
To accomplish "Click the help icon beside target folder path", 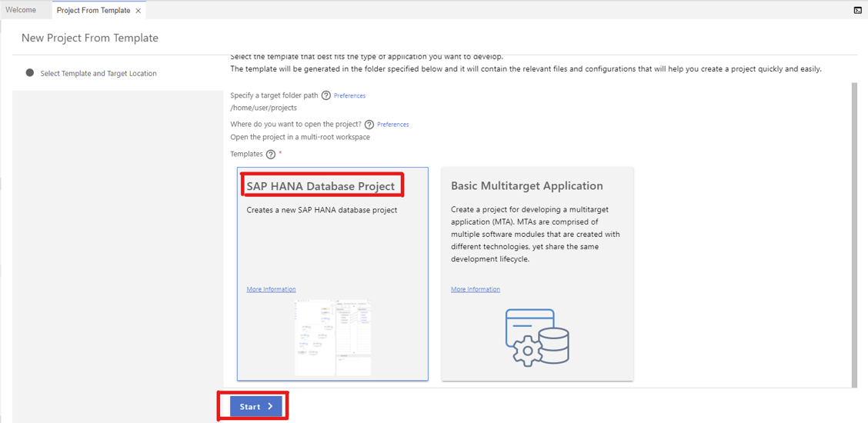I will (x=326, y=95).
